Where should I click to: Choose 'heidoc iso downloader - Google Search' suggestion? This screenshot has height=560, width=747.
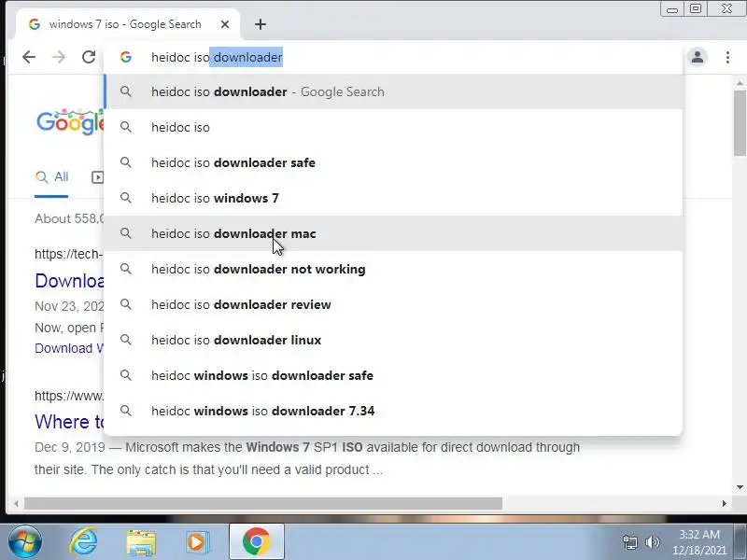pyautogui.click(x=393, y=91)
